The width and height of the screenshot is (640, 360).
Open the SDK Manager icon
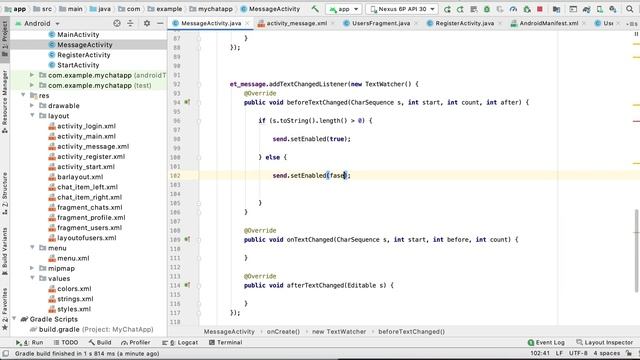click(613, 9)
